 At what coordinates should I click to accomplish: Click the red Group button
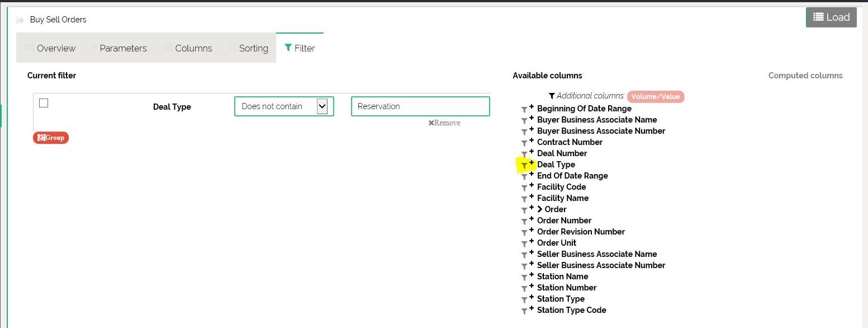(51, 138)
